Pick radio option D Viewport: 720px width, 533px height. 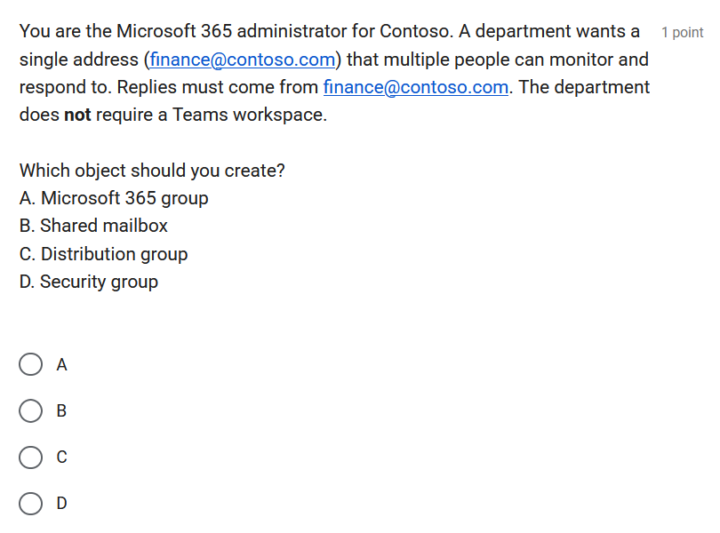pos(31,503)
